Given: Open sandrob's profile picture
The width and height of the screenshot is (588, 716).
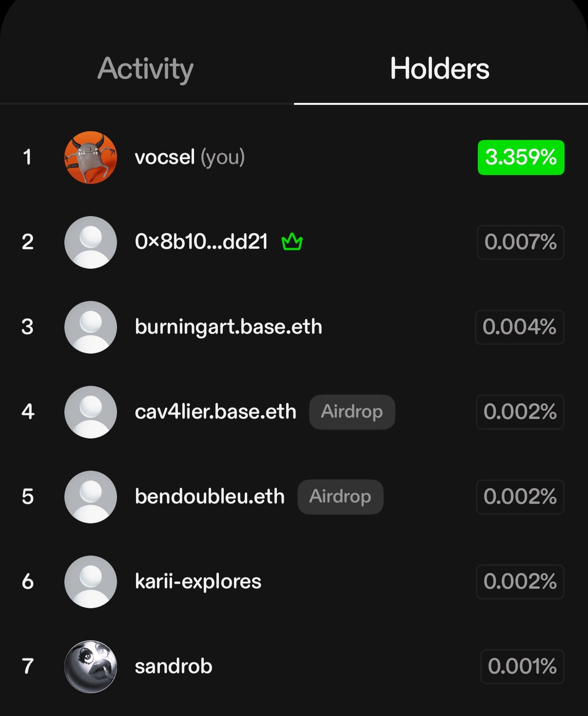Looking at the screenshot, I should click(x=91, y=666).
